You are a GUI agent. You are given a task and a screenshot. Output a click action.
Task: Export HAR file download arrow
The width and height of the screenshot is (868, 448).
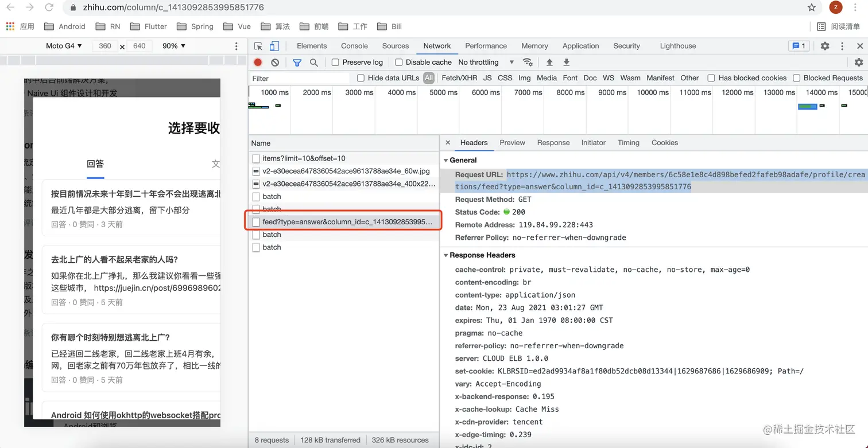click(x=567, y=62)
